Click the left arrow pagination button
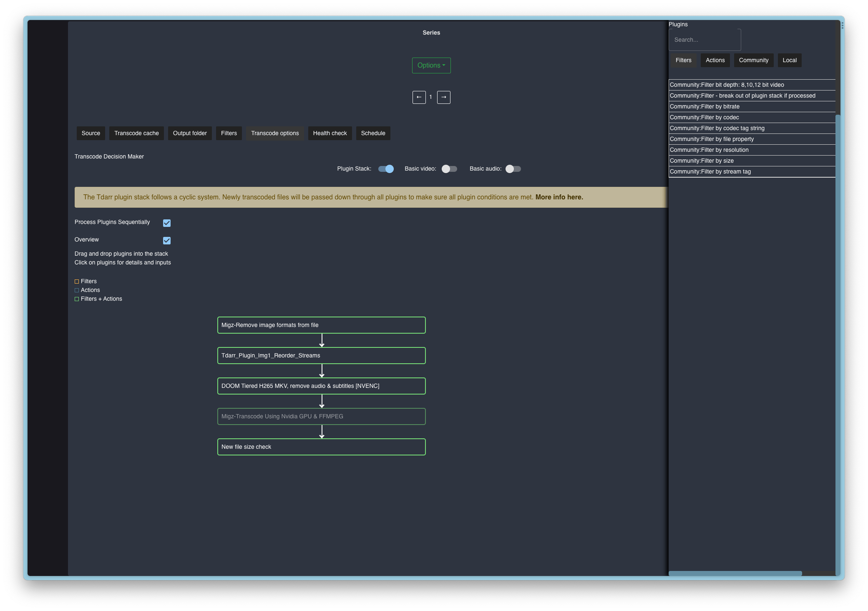The width and height of the screenshot is (868, 611). pos(419,97)
